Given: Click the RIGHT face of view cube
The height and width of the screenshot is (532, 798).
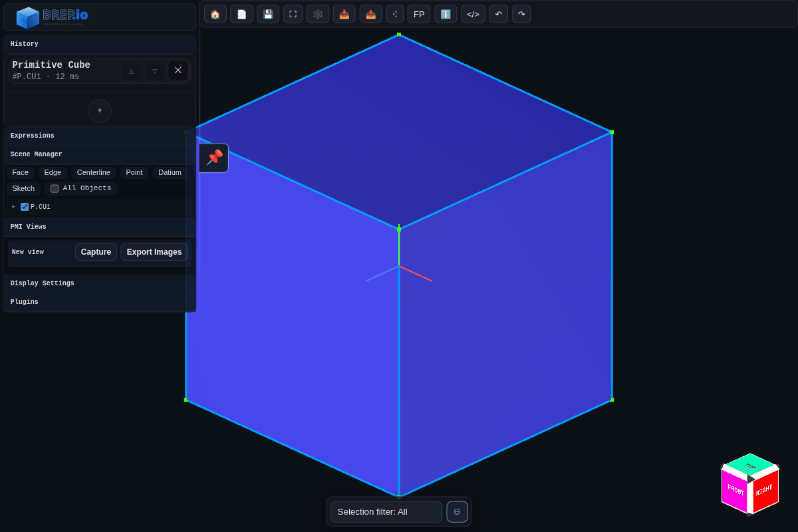Looking at the screenshot, I should [x=765, y=491].
